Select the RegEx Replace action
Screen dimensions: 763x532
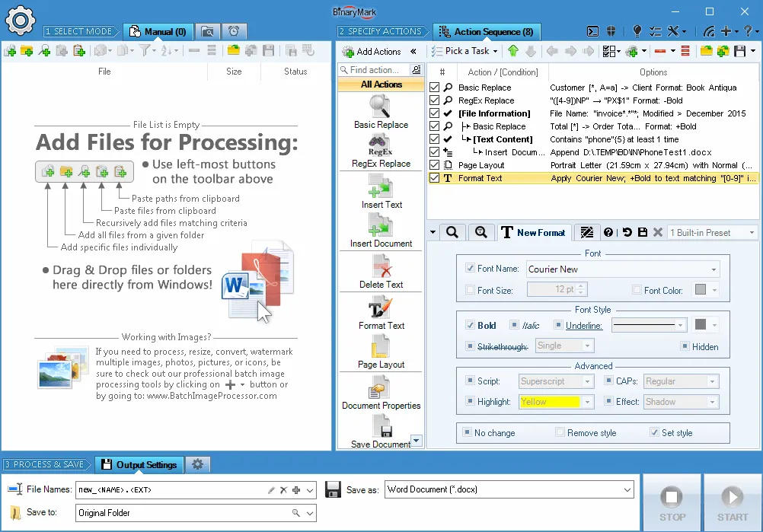380,150
